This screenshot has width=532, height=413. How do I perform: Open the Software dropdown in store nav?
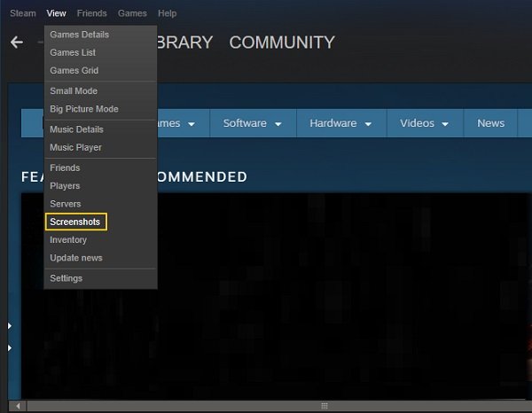coord(252,123)
